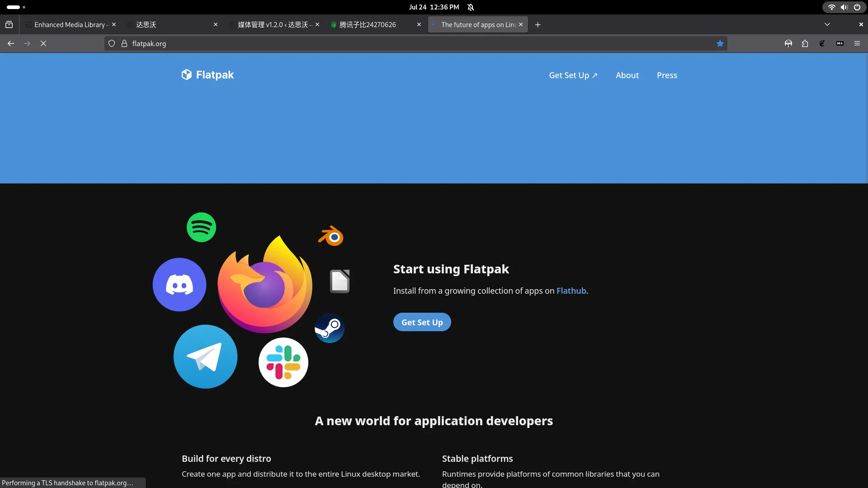
Task: Toggle the bookmark star for this page
Action: coord(720,43)
